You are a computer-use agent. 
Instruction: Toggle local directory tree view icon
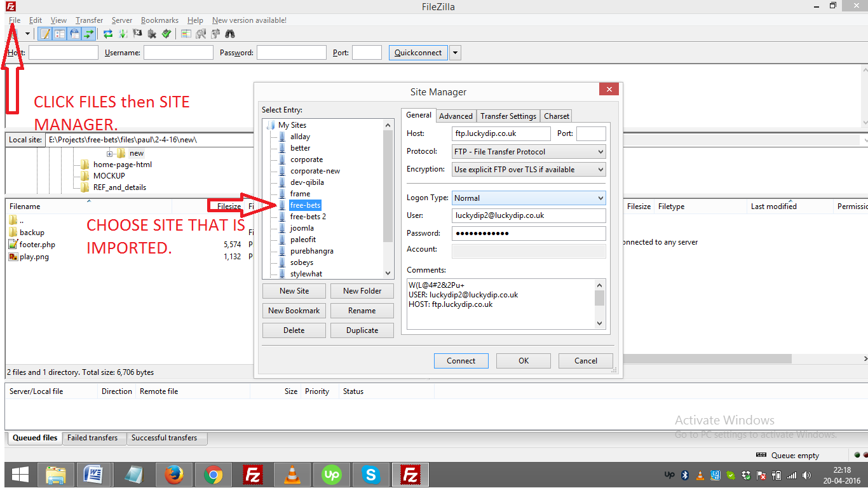pos(60,34)
